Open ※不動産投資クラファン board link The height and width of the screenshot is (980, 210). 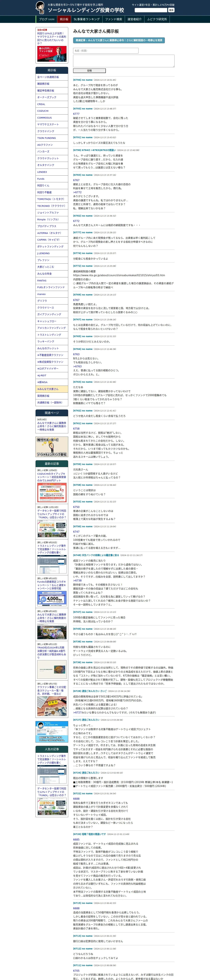coord(52,355)
